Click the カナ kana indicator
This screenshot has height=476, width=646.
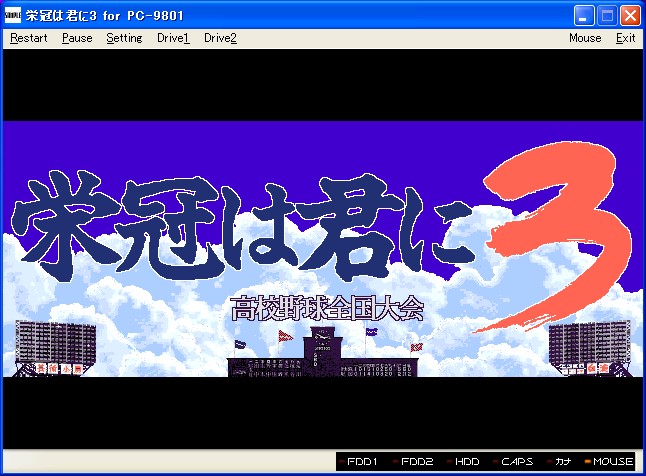tap(562, 461)
